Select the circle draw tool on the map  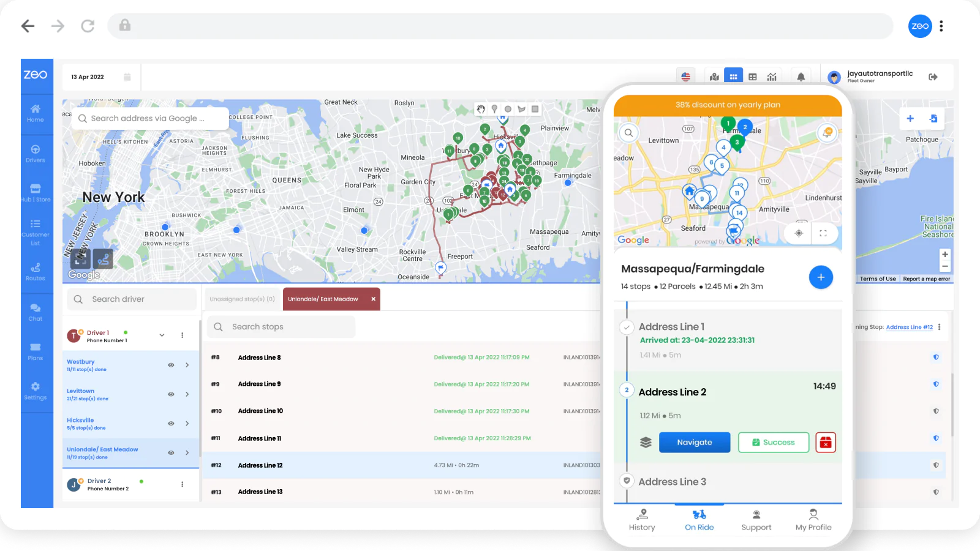pyautogui.click(x=508, y=109)
